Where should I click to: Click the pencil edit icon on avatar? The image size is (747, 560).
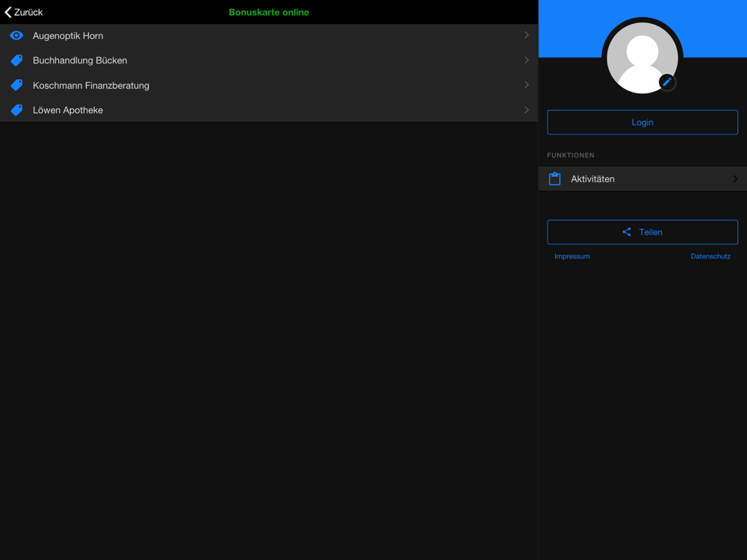(x=667, y=82)
